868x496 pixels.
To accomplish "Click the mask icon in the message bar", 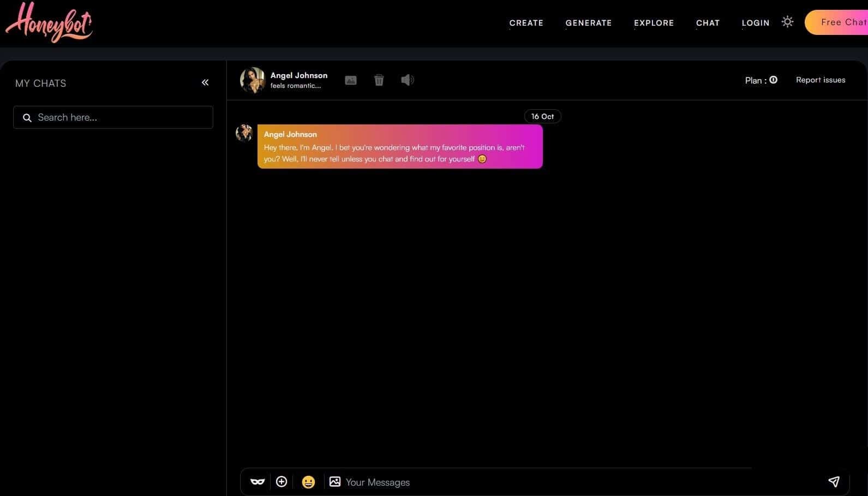I will click(258, 482).
